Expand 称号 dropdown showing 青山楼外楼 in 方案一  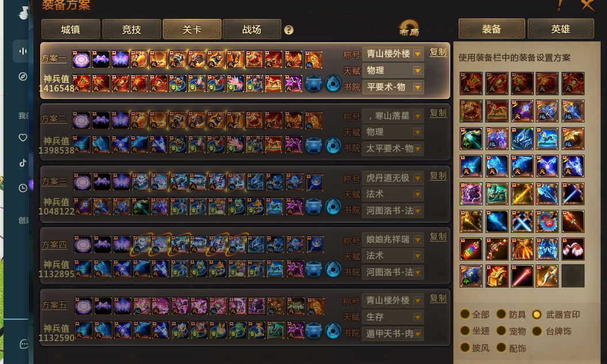point(393,54)
